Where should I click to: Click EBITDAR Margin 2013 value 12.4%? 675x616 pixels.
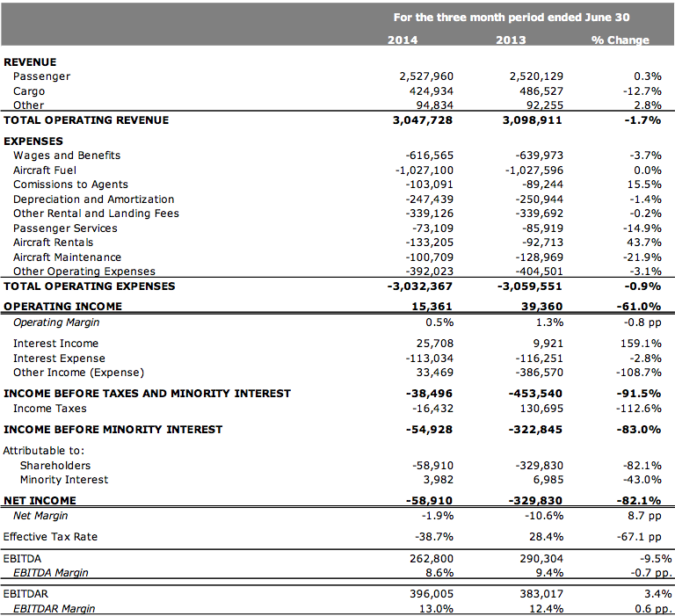pyautogui.click(x=545, y=609)
